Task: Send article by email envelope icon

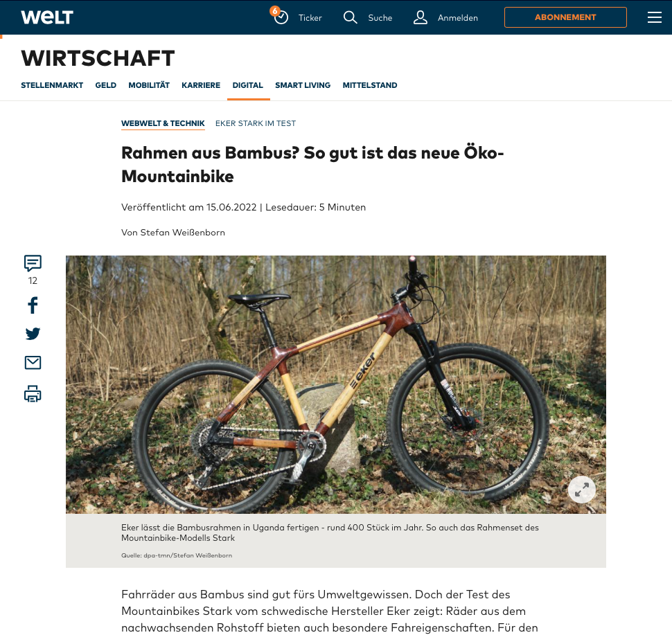Action: [x=33, y=362]
